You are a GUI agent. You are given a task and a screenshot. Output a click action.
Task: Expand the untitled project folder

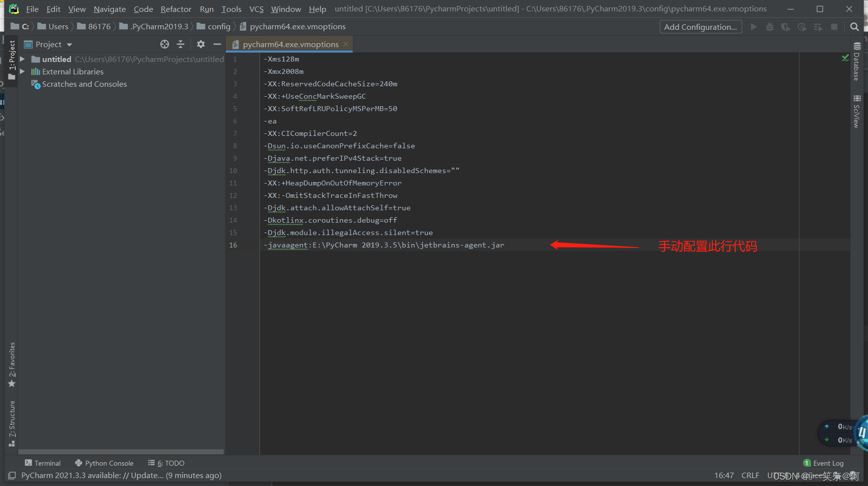(22, 59)
